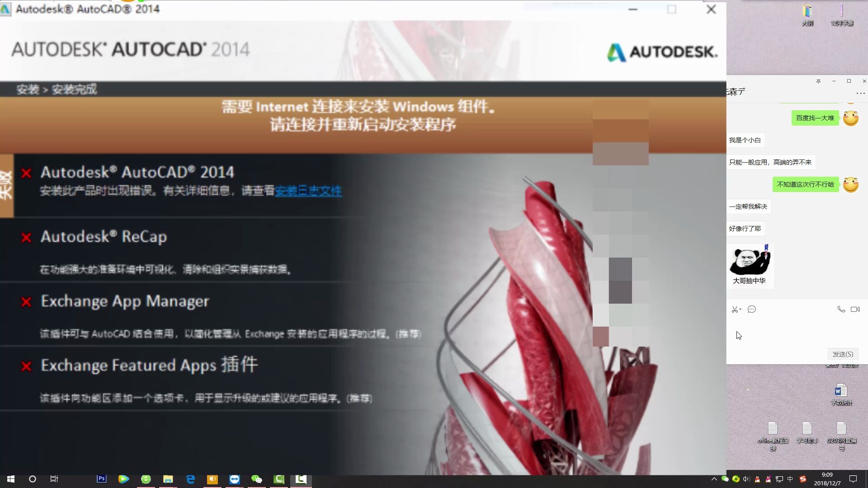This screenshot has width=868, height=488.
Task: Open the chat's three-dots more menu
Action: click(860, 94)
